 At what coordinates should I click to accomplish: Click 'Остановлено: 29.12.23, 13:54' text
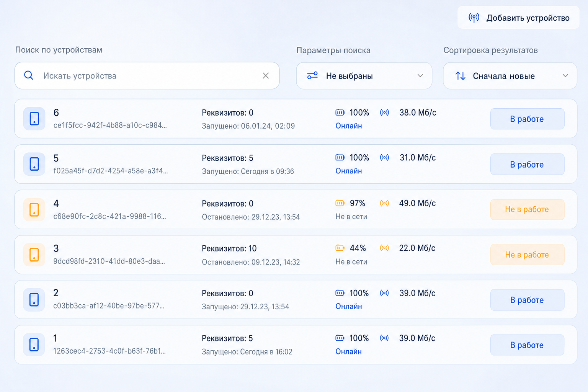[251, 217]
